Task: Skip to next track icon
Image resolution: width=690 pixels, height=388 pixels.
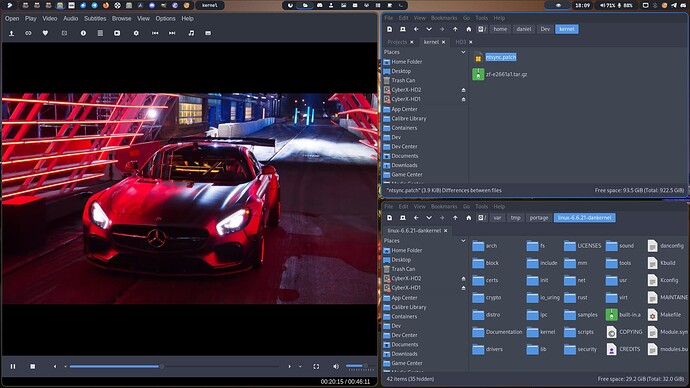Action: coord(172,33)
